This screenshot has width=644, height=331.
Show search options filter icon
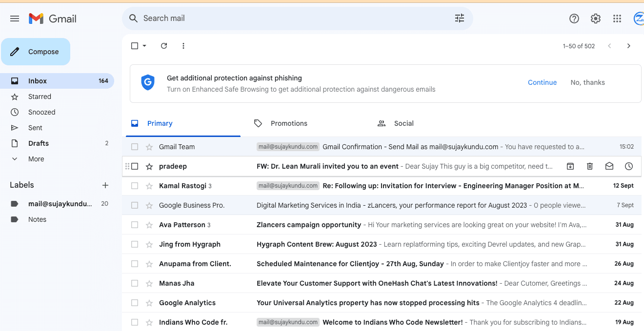[x=460, y=18]
